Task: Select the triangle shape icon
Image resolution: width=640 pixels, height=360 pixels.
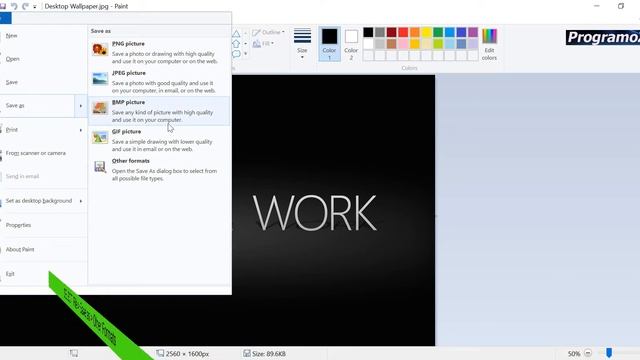Action: (236, 34)
